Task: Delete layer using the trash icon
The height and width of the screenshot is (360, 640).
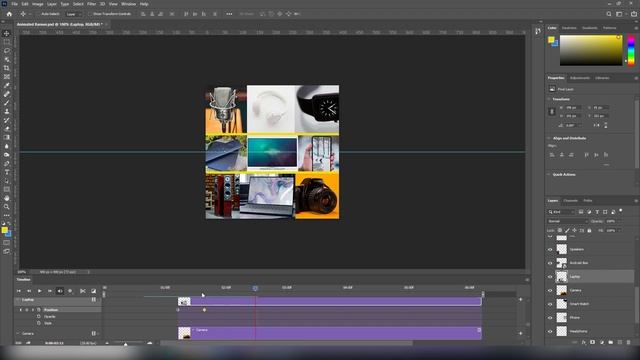Action: pos(629,342)
